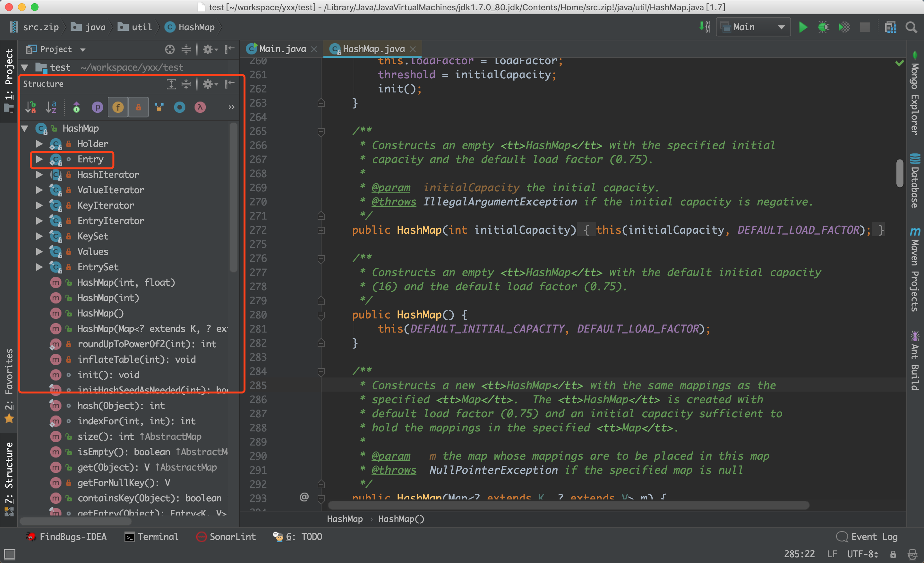Open the Main run configuration dropdown
The height and width of the screenshot is (563, 924).
[753, 27]
